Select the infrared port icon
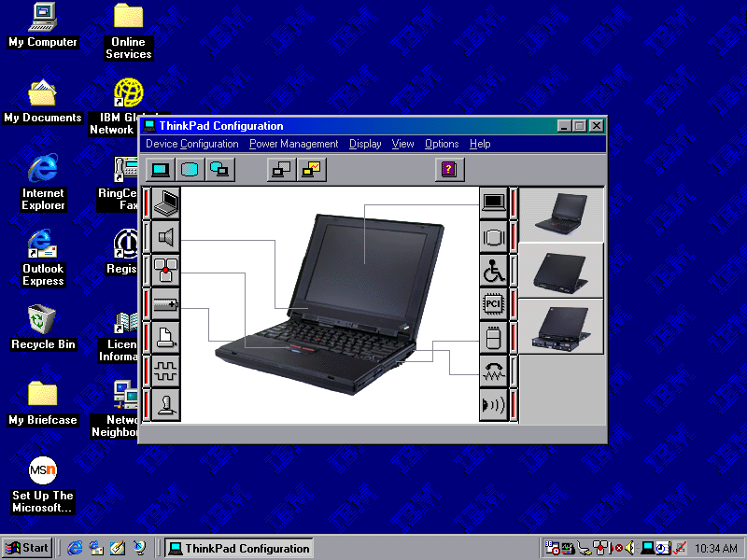 click(x=493, y=405)
